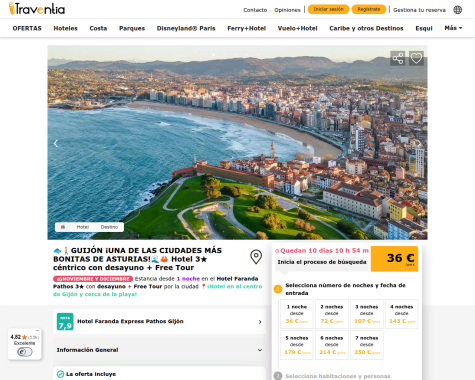Open the Contacto link
The height and width of the screenshot is (380, 475).
[255, 10]
